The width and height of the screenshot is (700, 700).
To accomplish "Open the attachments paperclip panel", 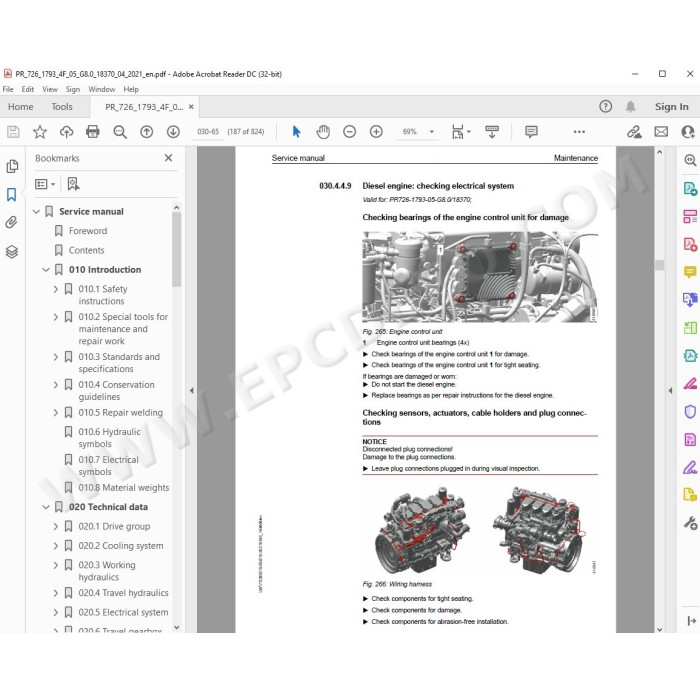I will click(x=12, y=222).
